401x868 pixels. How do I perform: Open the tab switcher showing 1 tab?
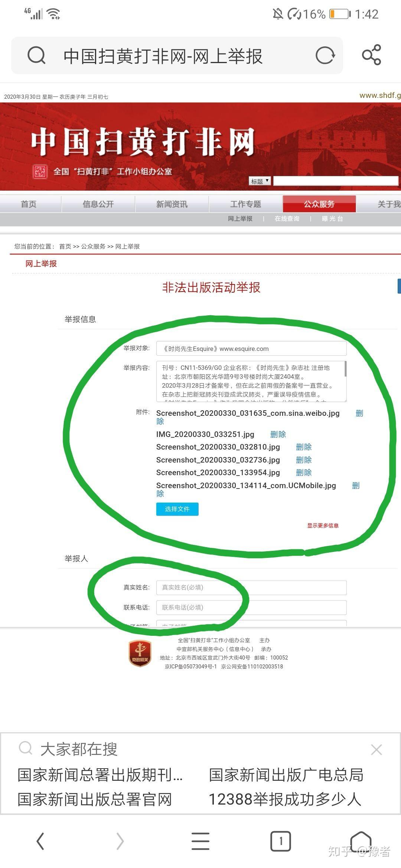tap(281, 841)
